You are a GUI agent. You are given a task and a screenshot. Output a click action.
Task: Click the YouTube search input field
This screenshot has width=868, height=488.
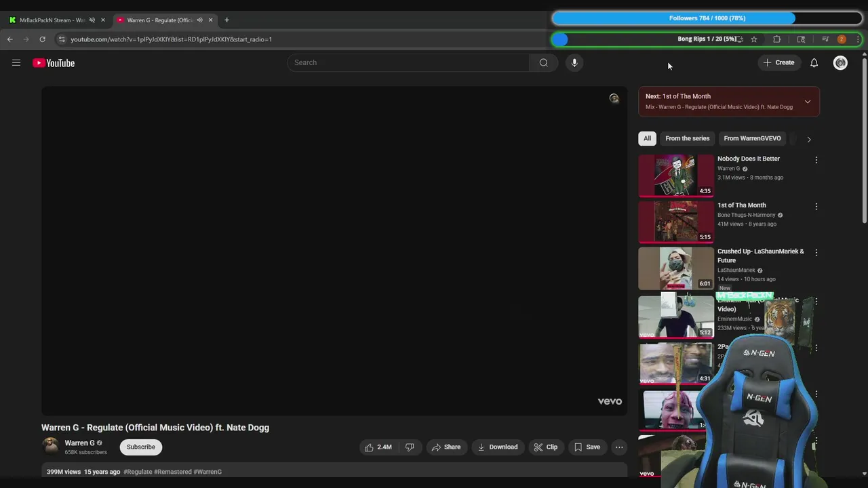(408, 63)
